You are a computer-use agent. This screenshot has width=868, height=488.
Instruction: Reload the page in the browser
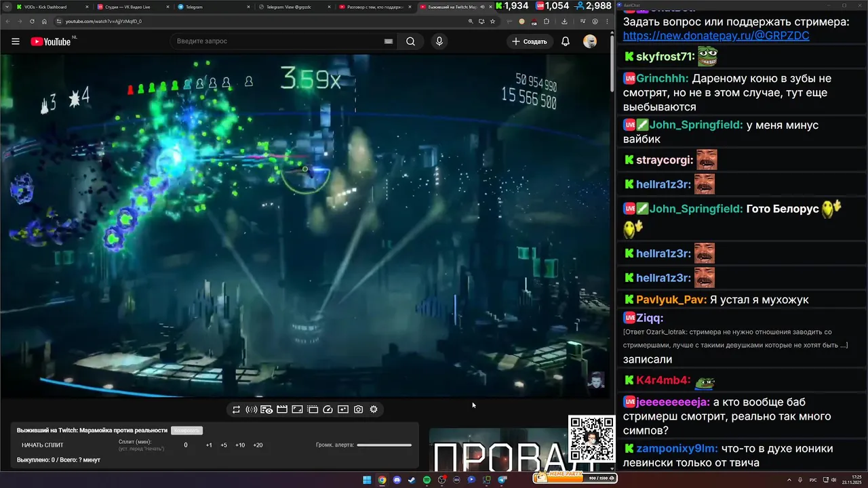click(32, 21)
